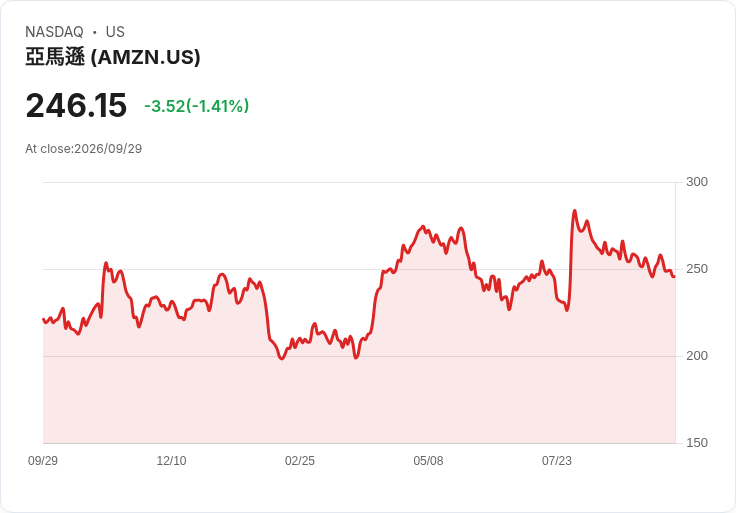Click the final point of the price line

click(675, 276)
